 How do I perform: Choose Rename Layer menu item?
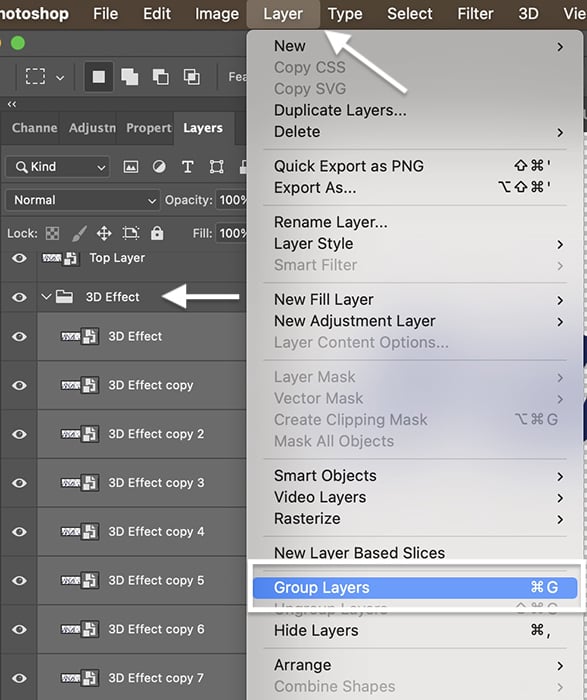(x=415, y=222)
